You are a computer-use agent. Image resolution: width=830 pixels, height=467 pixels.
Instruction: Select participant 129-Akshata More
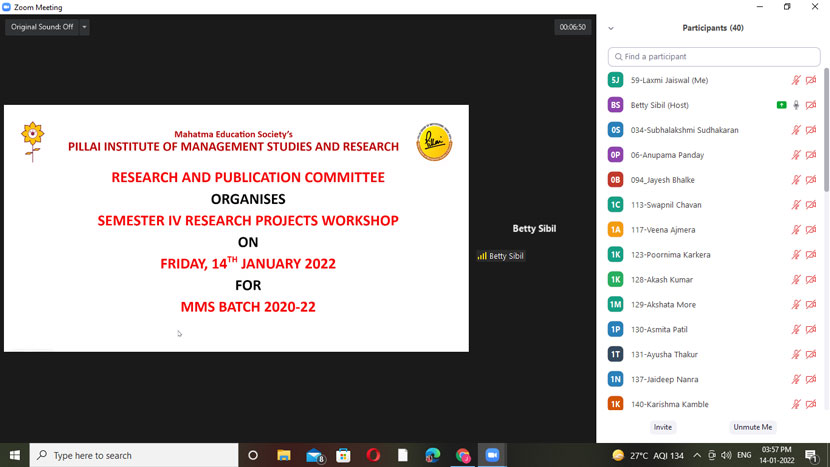[x=712, y=304]
